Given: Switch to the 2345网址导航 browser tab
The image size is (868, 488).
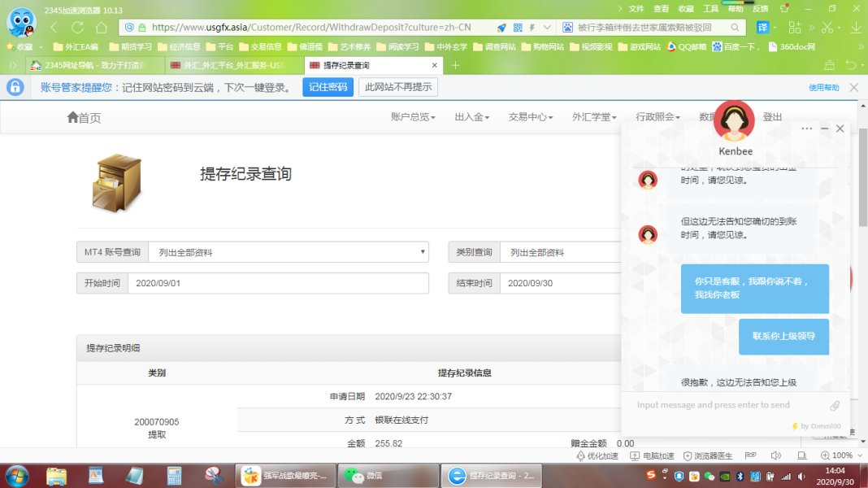Looking at the screenshot, I should coord(89,65).
